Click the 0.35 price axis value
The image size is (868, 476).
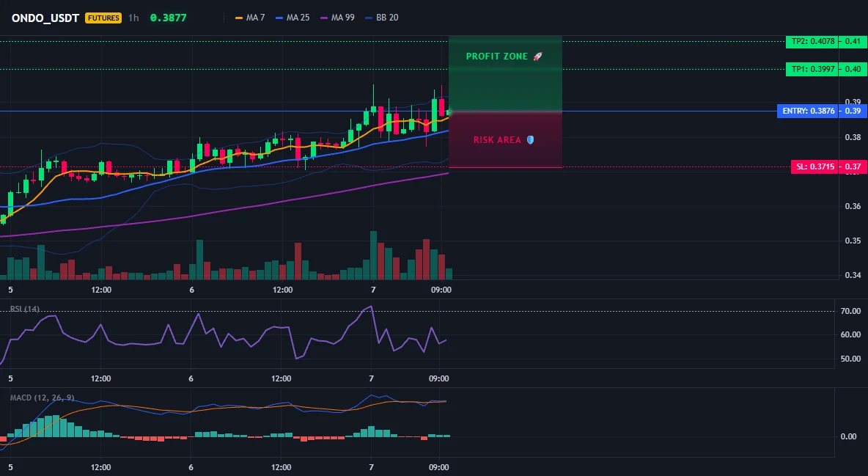853,241
